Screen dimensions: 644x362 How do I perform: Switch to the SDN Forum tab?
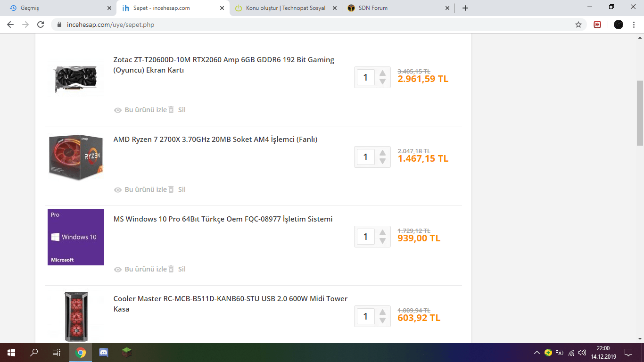tap(398, 8)
